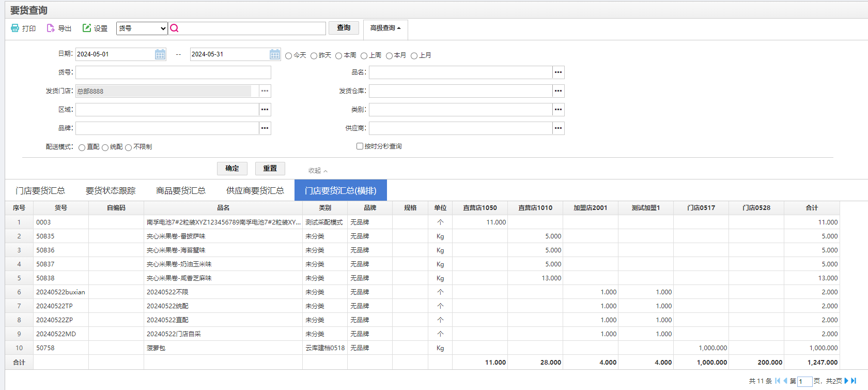868x390 pixels.
Task: Go to first page arrow
Action: pos(778,381)
